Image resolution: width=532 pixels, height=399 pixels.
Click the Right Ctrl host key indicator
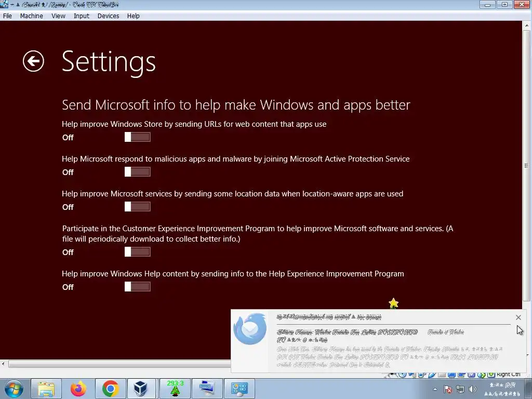[x=508, y=374]
